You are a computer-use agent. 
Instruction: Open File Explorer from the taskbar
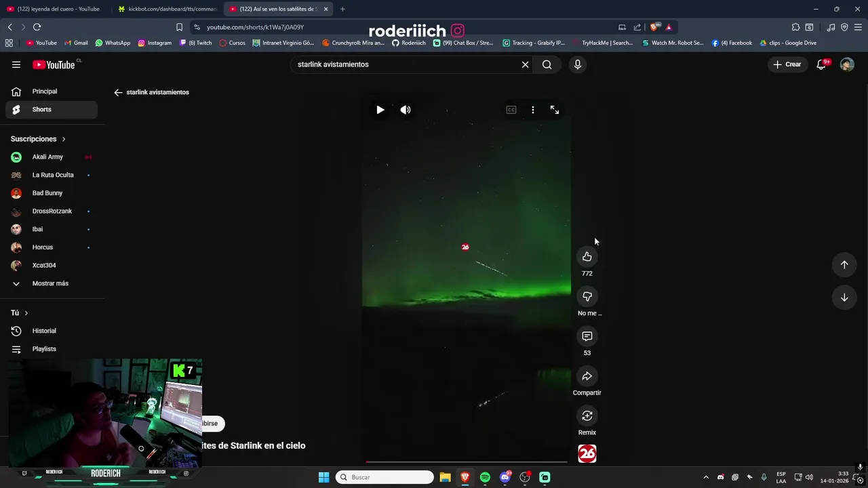pyautogui.click(x=445, y=477)
